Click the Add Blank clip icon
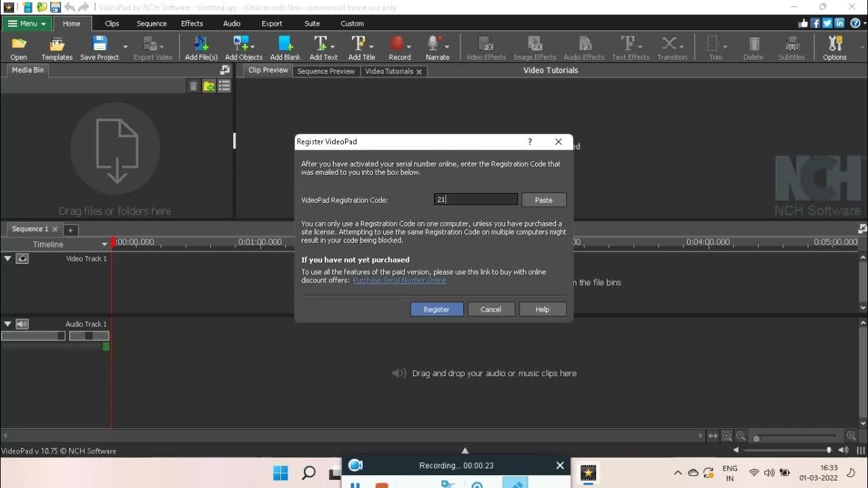This screenshot has height=488, width=868. click(285, 44)
